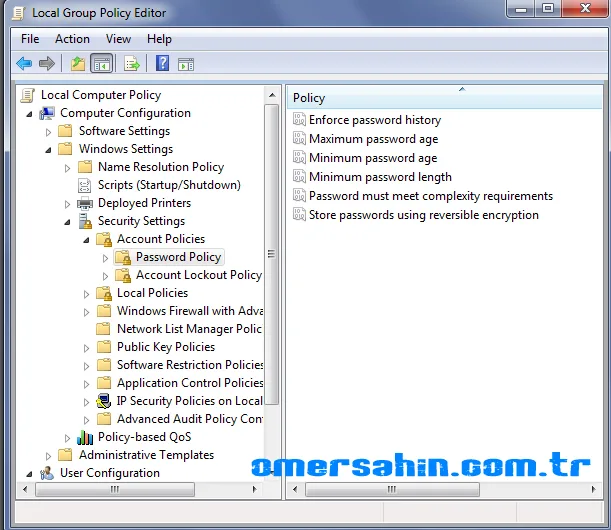The width and height of the screenshot is (611, 530).
Task: Select Account Lockout Policy tree item
Action: [x=199, y=275]
